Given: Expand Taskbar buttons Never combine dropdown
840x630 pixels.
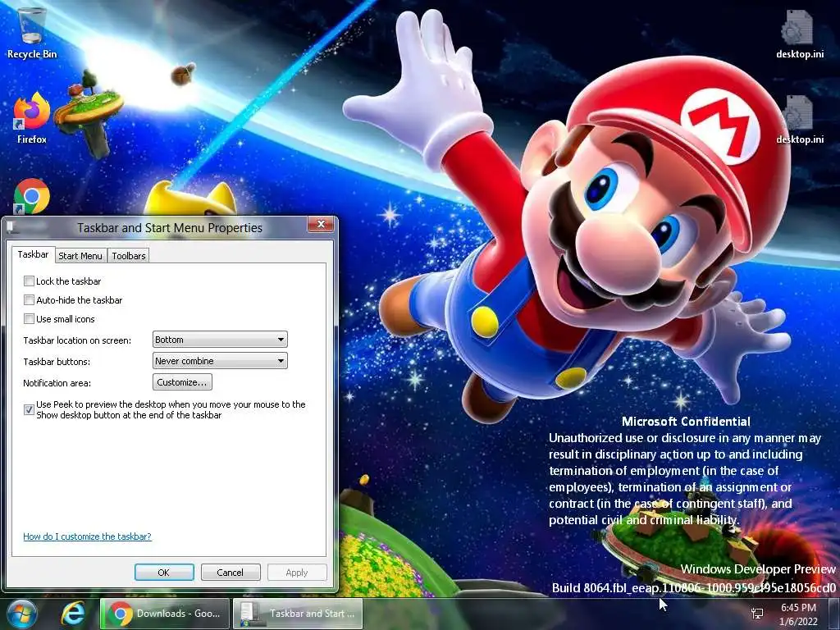Looking at the screenshot, I should click(x=220, y=361).
